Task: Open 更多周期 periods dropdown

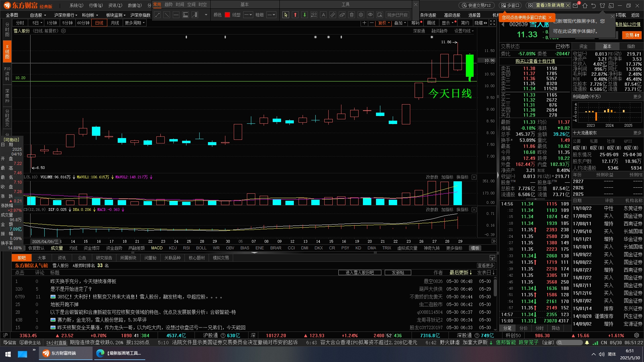Action: (135, 23)
